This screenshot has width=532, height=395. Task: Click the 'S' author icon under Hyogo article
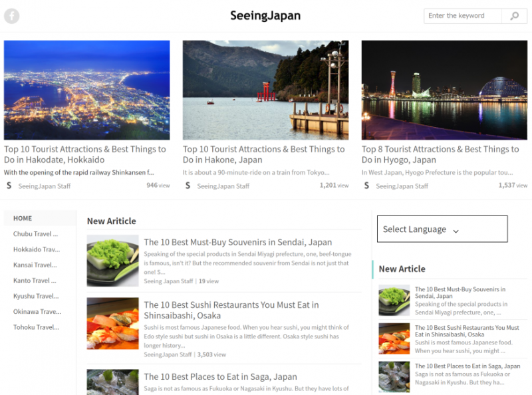pyautogui.click(x=366, y=186)
